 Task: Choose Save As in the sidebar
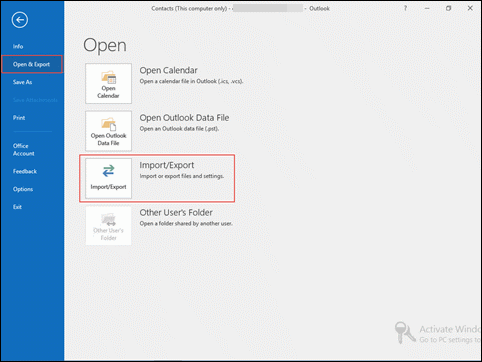tap(22, 82)
